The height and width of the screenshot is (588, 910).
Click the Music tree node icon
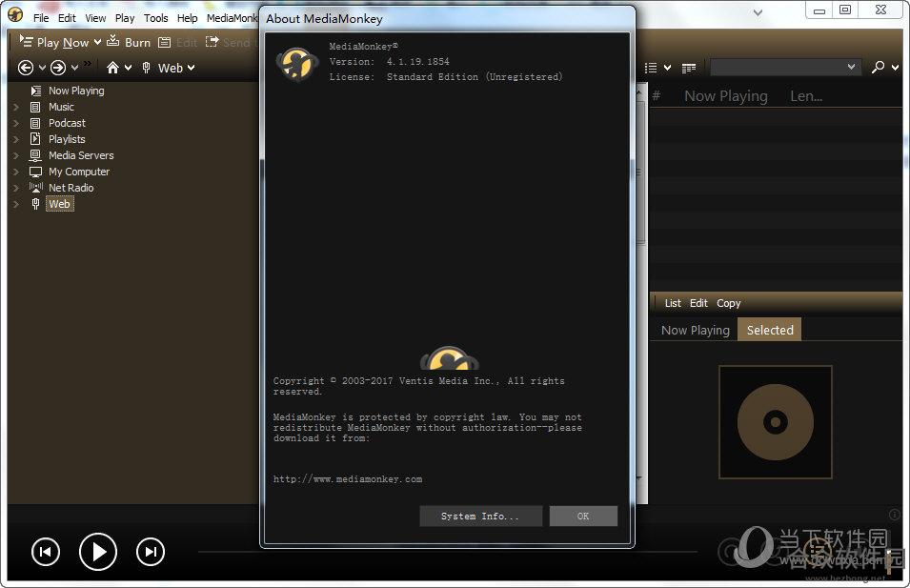pos(35,107)
